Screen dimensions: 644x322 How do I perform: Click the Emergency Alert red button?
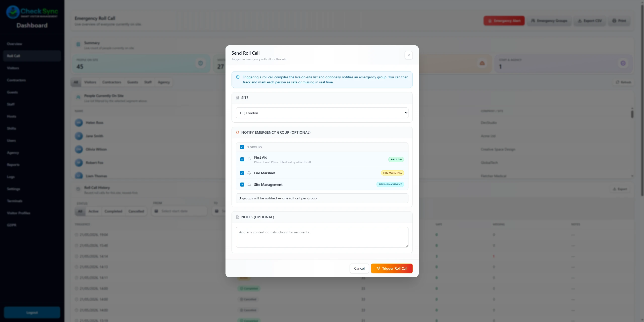(504, 21)
